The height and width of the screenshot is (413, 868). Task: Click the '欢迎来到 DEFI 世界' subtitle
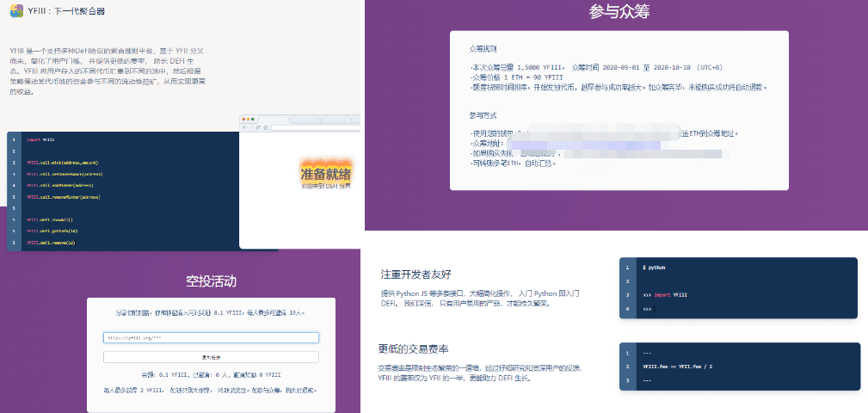325,186
